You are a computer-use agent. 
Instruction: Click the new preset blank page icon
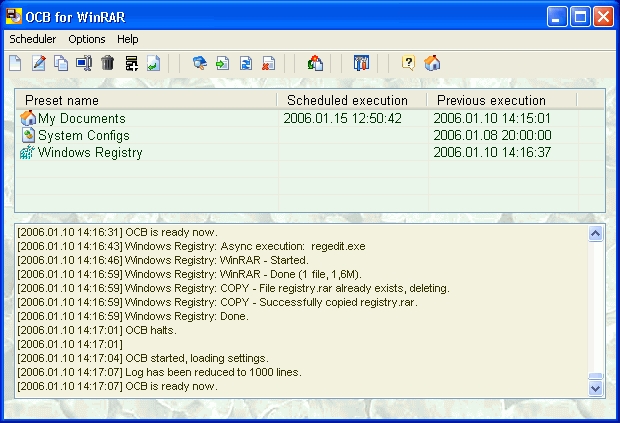(15, 64)
